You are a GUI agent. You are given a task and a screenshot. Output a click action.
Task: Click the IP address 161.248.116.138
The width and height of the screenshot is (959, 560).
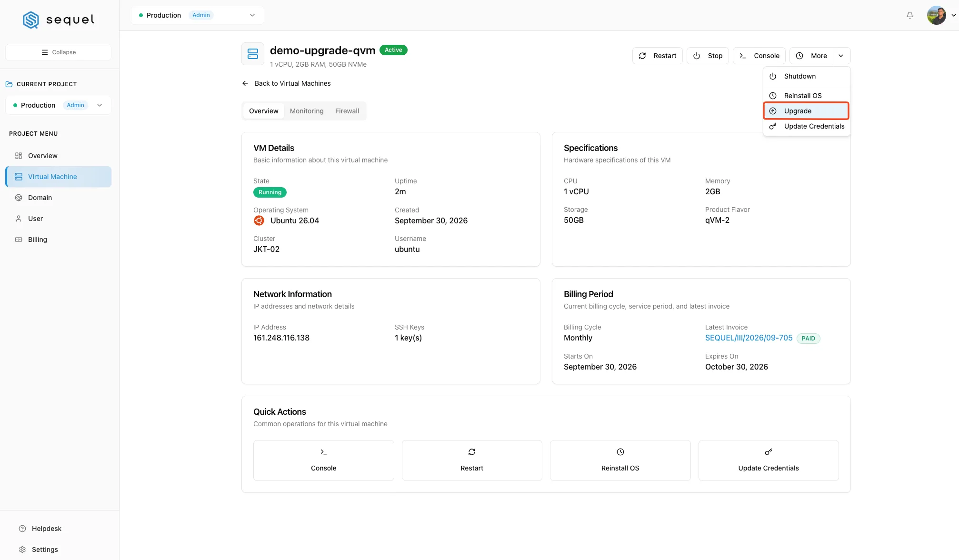[x=281, y=338]
